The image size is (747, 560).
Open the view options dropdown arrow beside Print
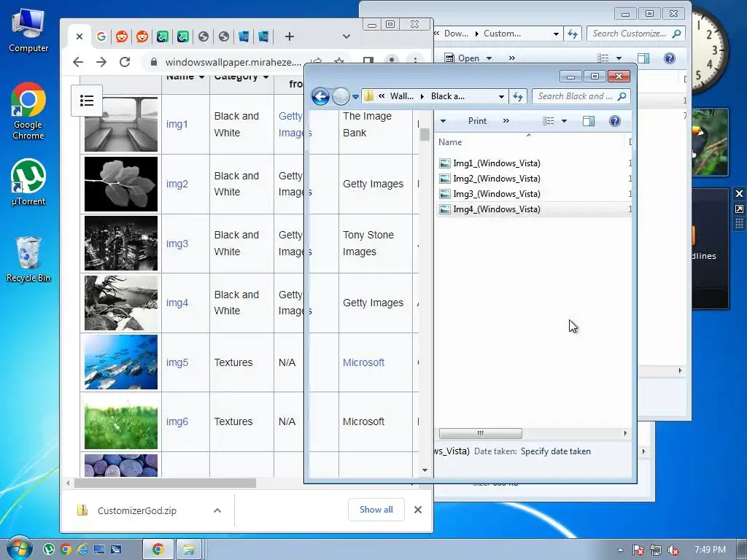[564, 121]
